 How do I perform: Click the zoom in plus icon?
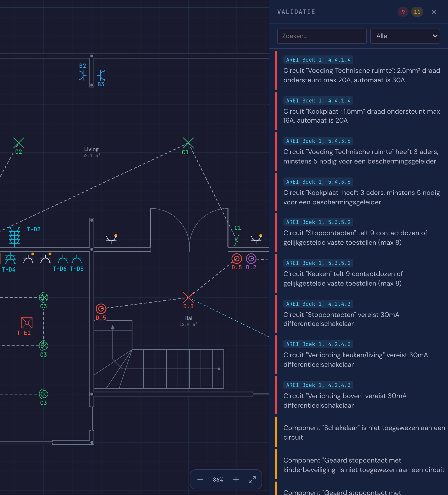point(236,480)
